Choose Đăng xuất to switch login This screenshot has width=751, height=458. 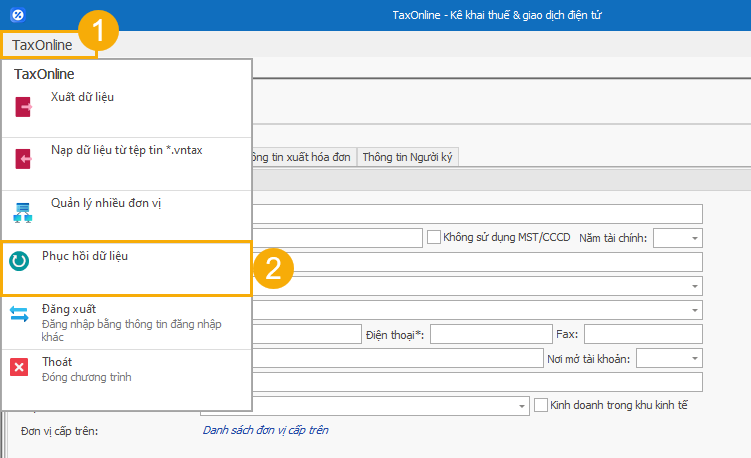coord(127,322)
